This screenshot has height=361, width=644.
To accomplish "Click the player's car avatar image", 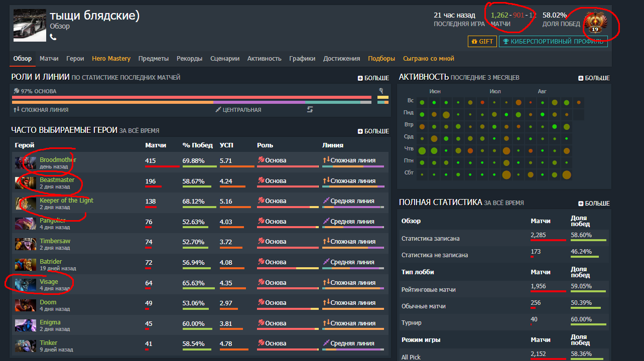I will [30, 25].
